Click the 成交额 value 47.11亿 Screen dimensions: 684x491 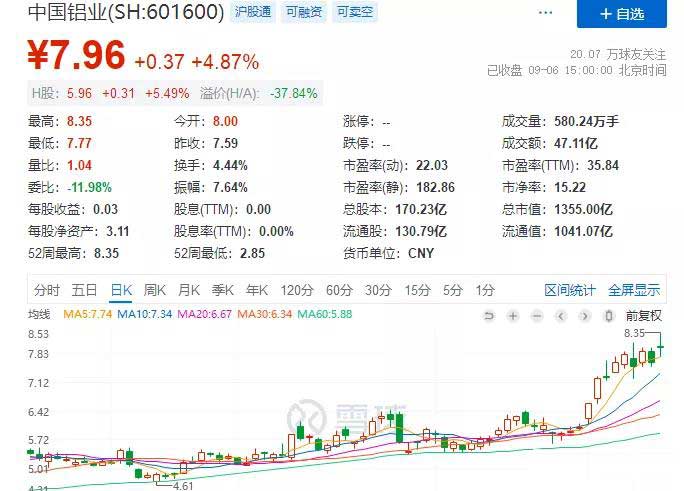pos(576,143)
